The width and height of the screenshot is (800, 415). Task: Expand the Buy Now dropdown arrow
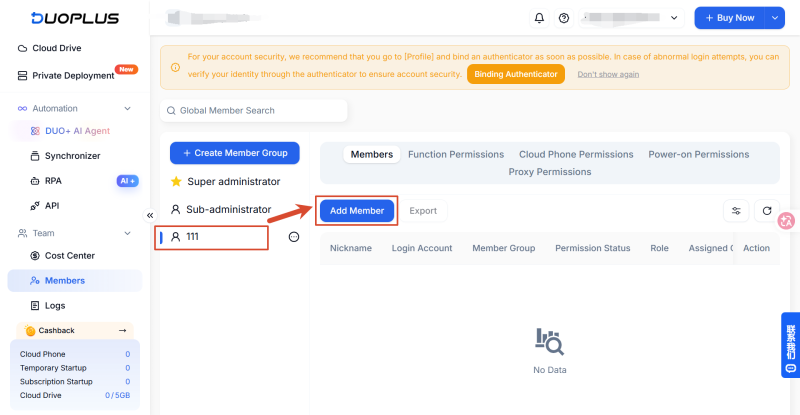pyautogui.click(x=774, y=18)
